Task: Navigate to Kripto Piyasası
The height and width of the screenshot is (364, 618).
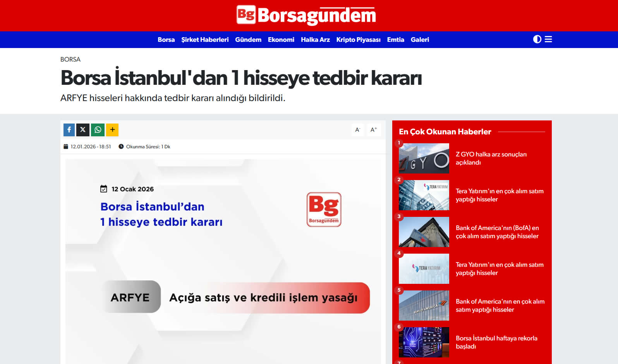Action: coord(358,40)
